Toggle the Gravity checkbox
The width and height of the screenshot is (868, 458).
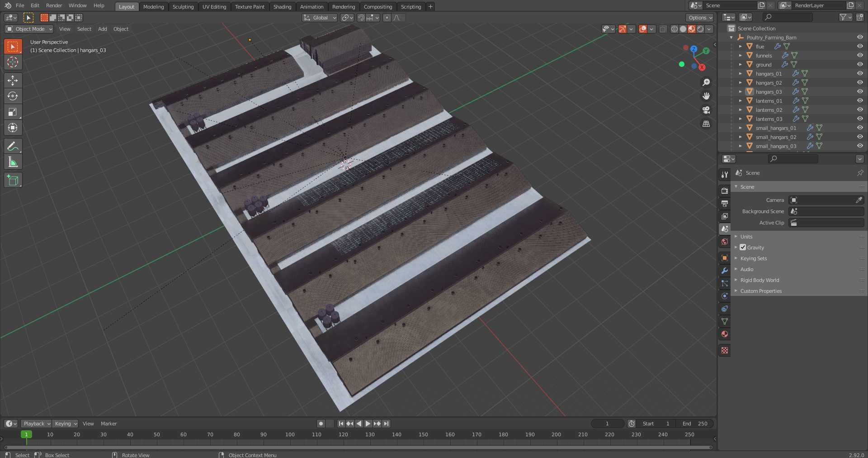pyautogui.click(x=743, y=248)
